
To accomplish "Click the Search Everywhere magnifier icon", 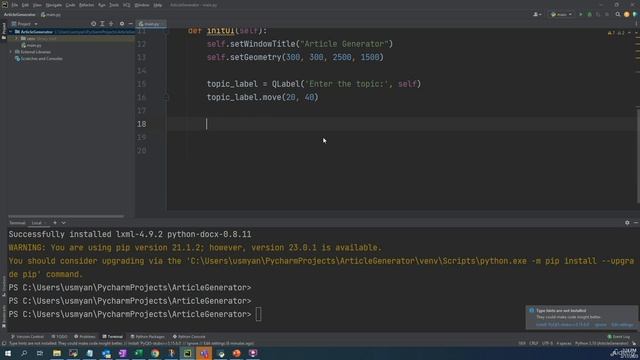I will pos(618,14).
